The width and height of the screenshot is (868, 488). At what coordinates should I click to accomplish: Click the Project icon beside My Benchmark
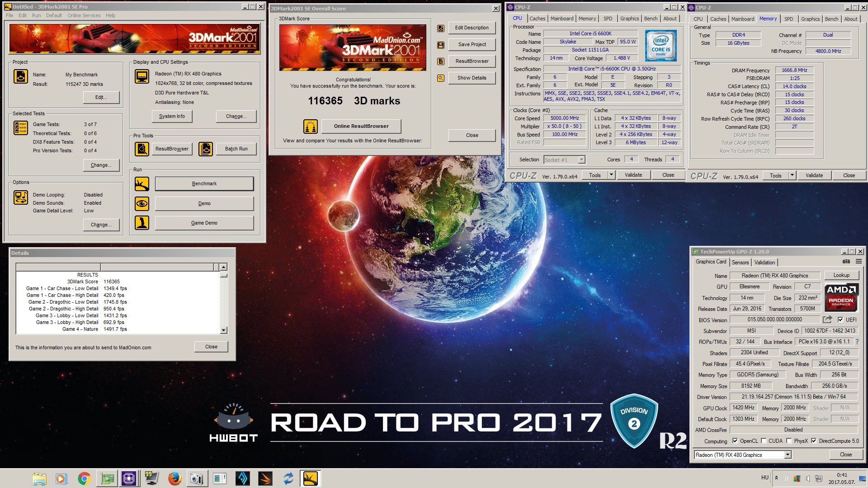click(x=21, y=76)
